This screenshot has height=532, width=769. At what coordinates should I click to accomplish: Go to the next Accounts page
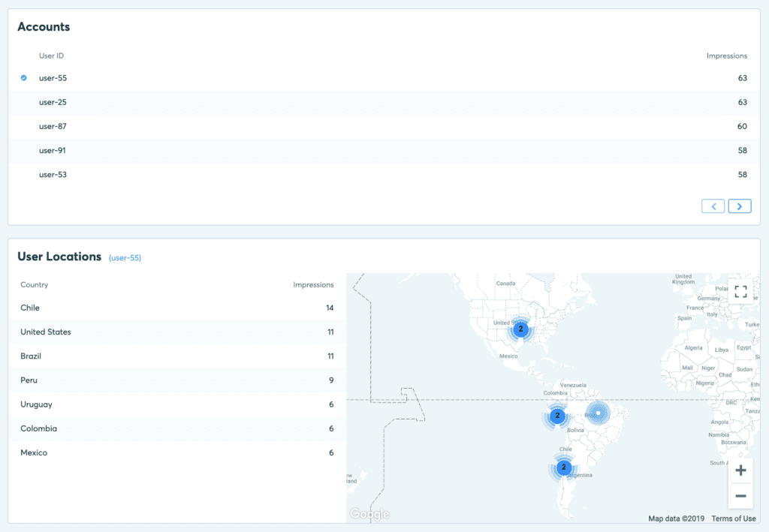[x=740, y=206]
